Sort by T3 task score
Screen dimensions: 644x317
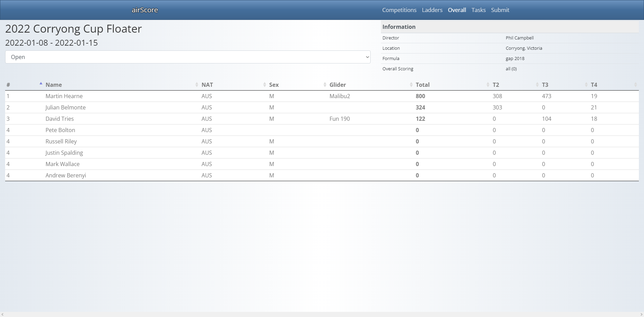point(545,85)
